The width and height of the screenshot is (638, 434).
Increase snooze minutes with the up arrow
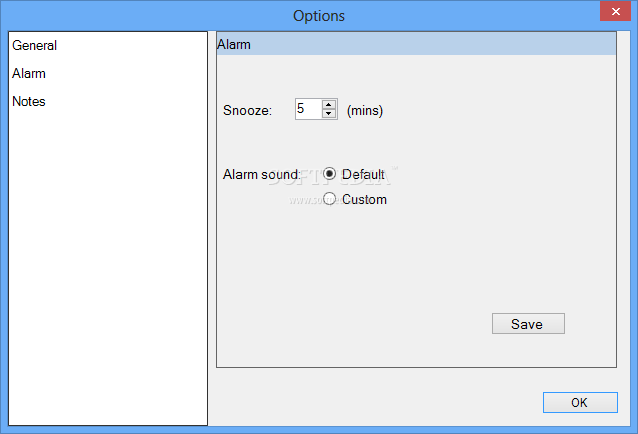click(x=329, y=105)
